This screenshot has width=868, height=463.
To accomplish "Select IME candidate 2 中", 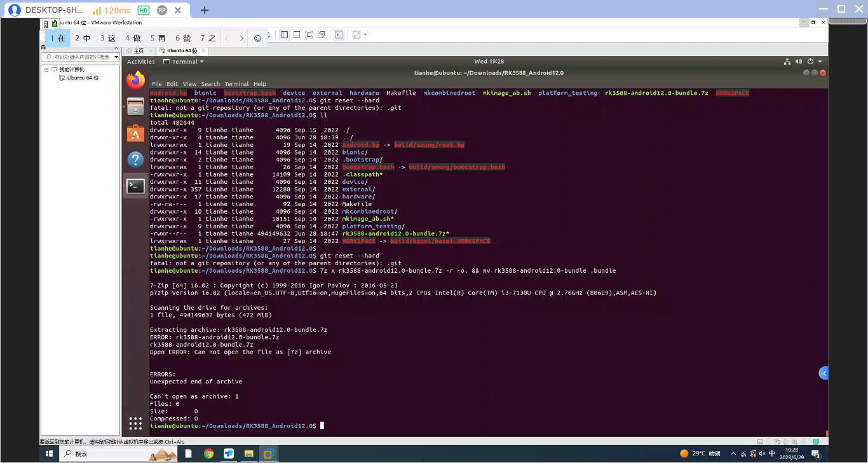I will (83, 38).
